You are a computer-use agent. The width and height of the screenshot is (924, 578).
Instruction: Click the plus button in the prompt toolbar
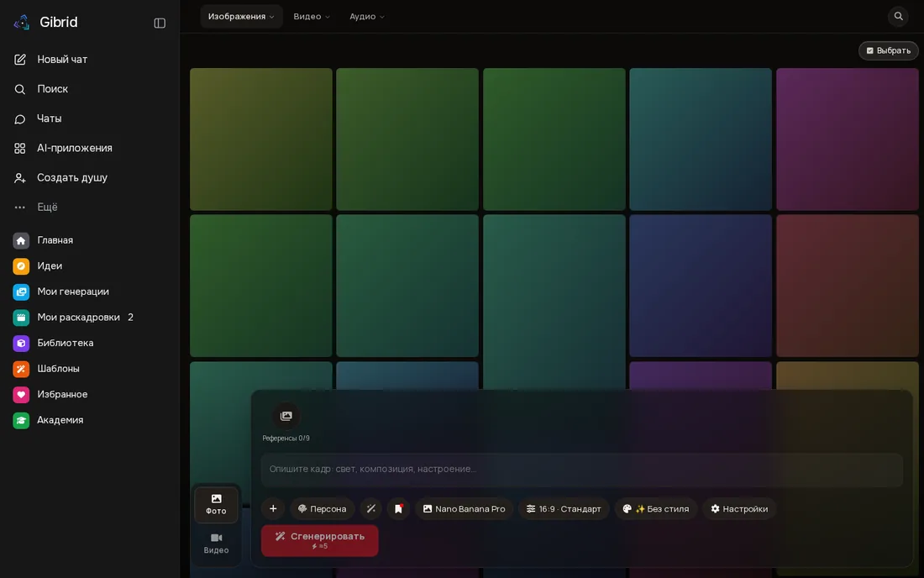click(273, 508)
